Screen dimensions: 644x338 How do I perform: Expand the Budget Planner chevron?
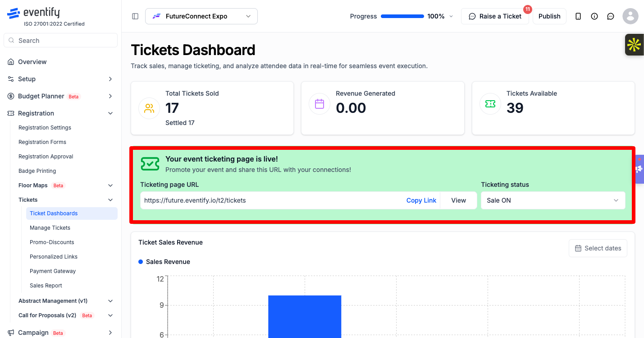[x=110, y=96]
